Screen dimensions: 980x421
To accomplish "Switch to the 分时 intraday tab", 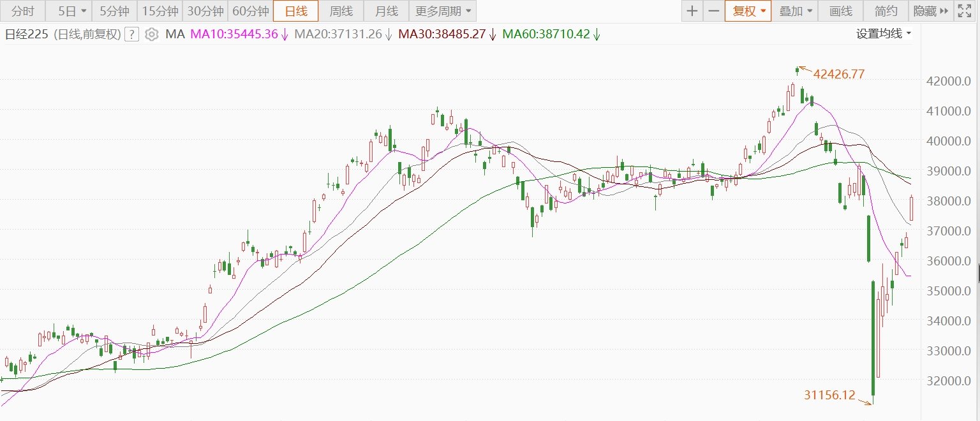I will click(x=23, y=11).
